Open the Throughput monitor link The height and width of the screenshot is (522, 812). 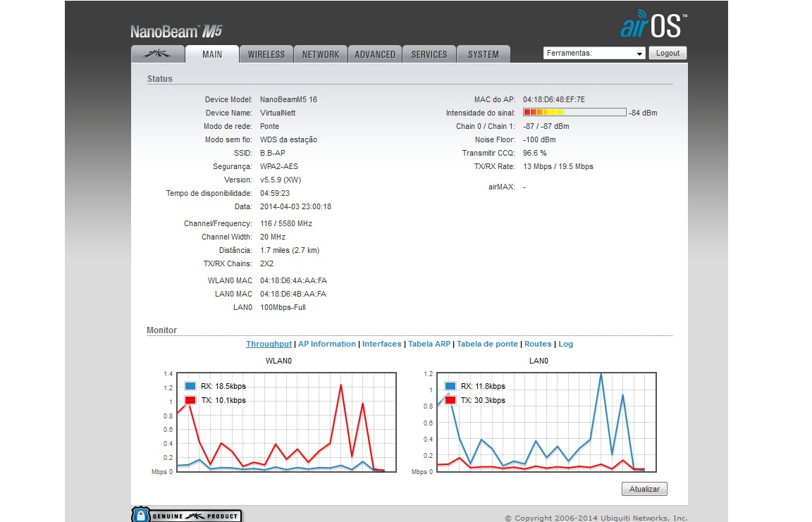tap(269, 344)
